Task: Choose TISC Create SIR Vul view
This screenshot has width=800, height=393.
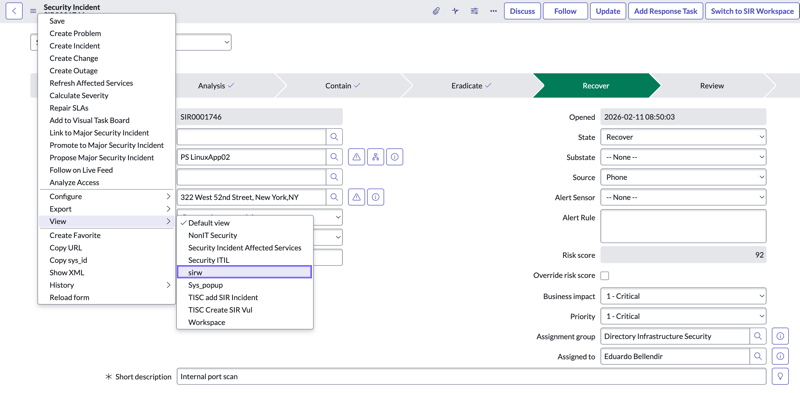Action: tap(244, 309)
